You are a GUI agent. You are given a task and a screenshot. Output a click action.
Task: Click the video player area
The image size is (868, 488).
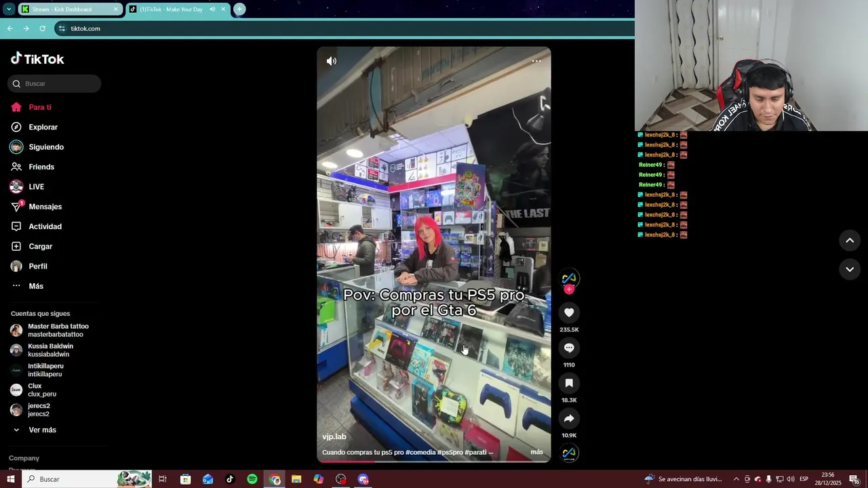tap(434, 254)
